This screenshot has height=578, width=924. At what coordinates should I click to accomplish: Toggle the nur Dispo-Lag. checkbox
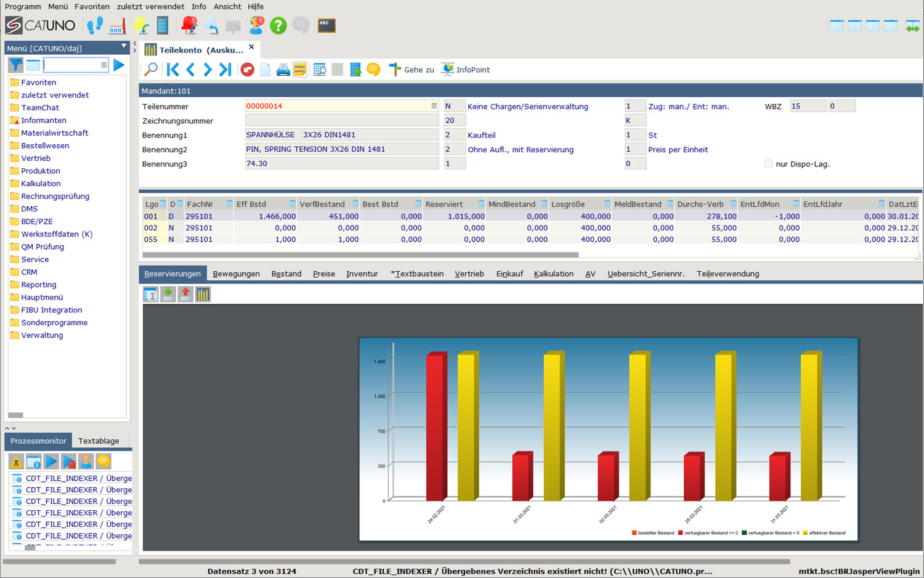[768, 164]
